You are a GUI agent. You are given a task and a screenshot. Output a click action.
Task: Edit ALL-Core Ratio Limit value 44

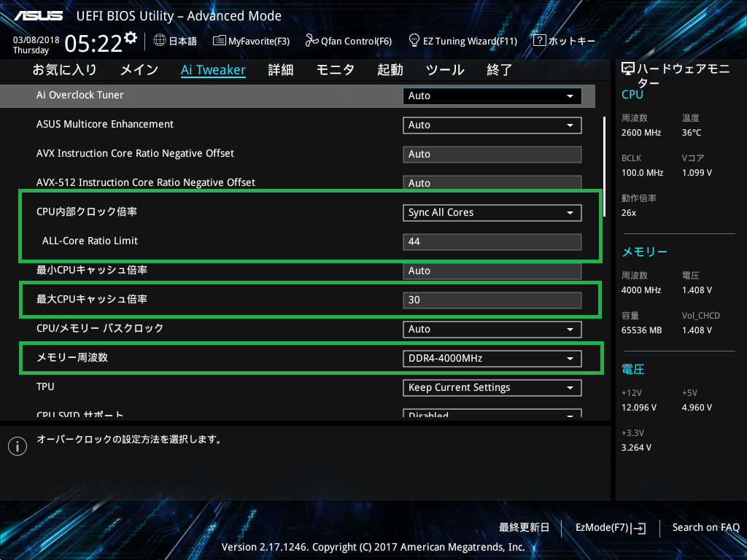coord(492,242)
